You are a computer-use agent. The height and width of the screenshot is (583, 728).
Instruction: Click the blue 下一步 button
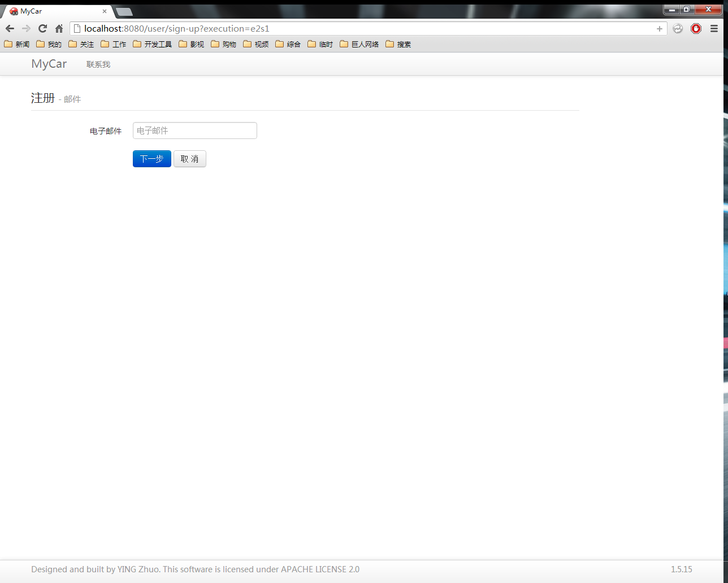(x=152, y=159)
